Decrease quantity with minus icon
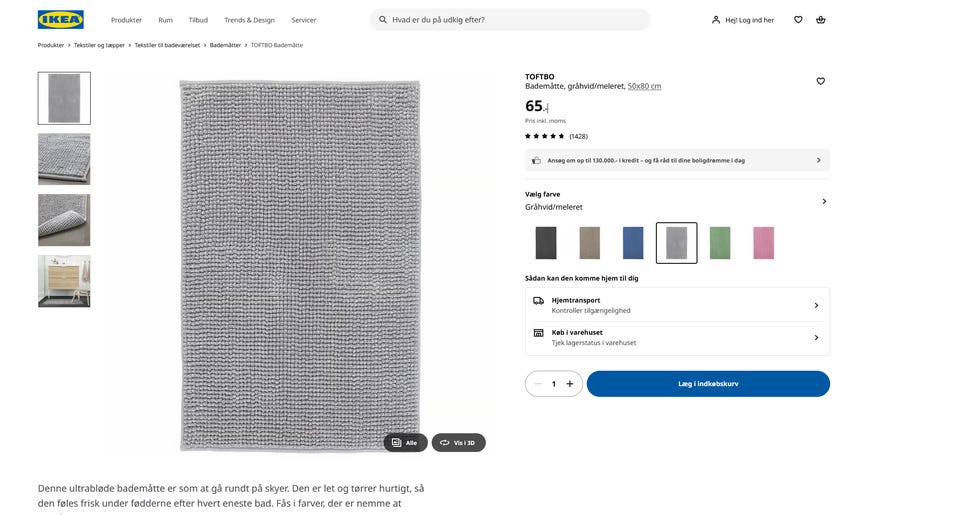 coord(538,384)
